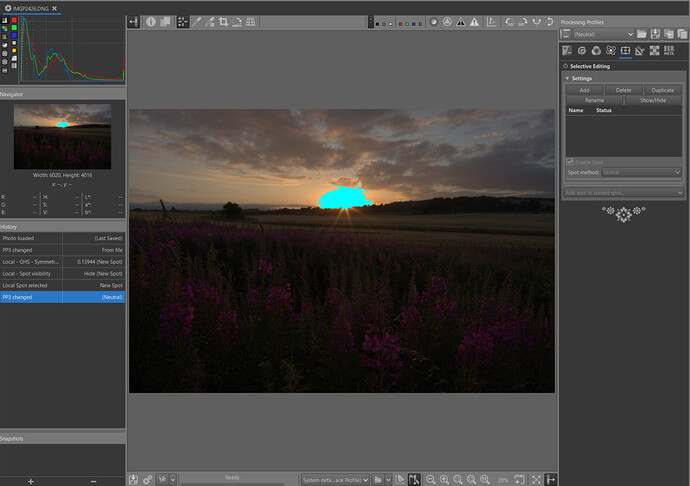Viewport: 690px width, 486px height.
Task: Select the crop tool in the top toolbar
Action: coord(223,21)
